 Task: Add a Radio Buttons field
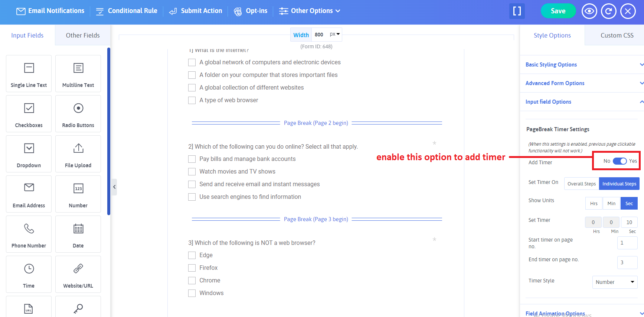(78, 114)
